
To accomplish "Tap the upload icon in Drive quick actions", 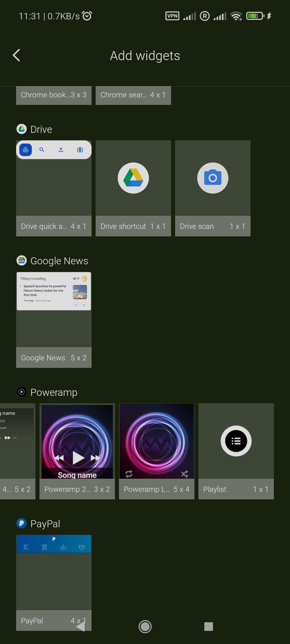I will 61,150.
